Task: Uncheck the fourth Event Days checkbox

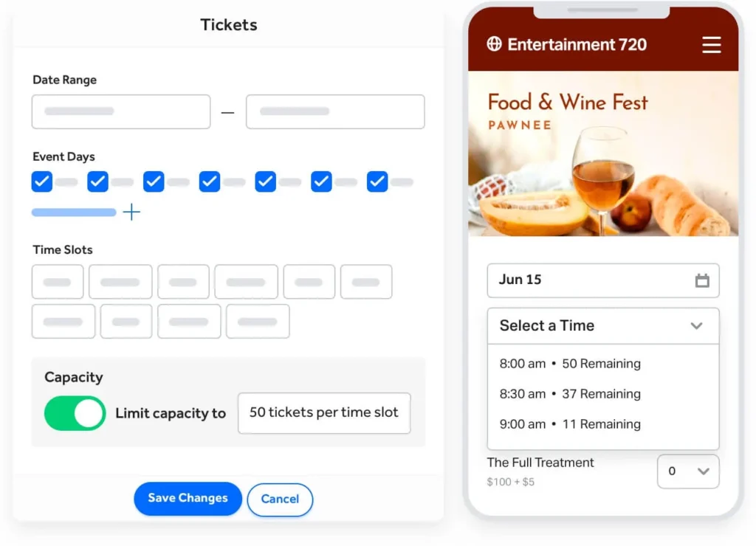Action: coord(209,182)
